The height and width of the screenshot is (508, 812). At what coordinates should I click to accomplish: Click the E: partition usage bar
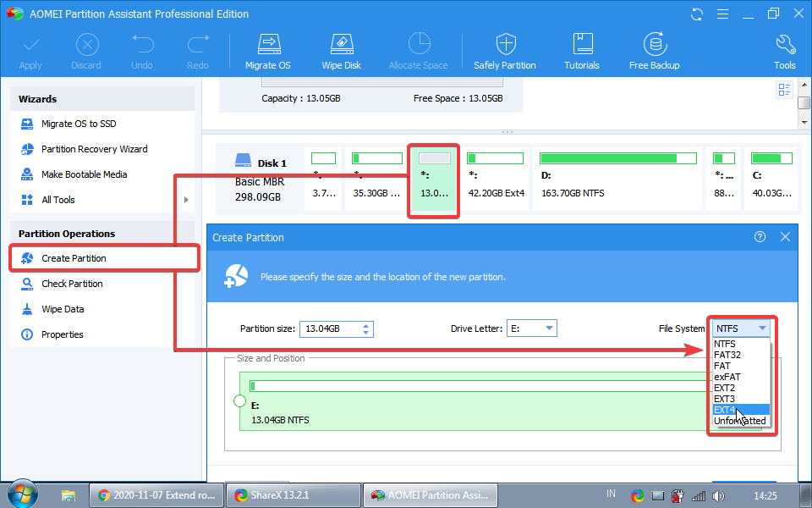click(479, 386)
